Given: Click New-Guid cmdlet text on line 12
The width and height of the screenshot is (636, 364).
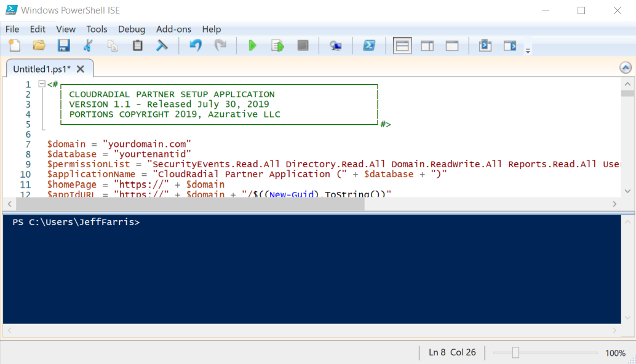Looking at the screenshot, I should [291, 194].
